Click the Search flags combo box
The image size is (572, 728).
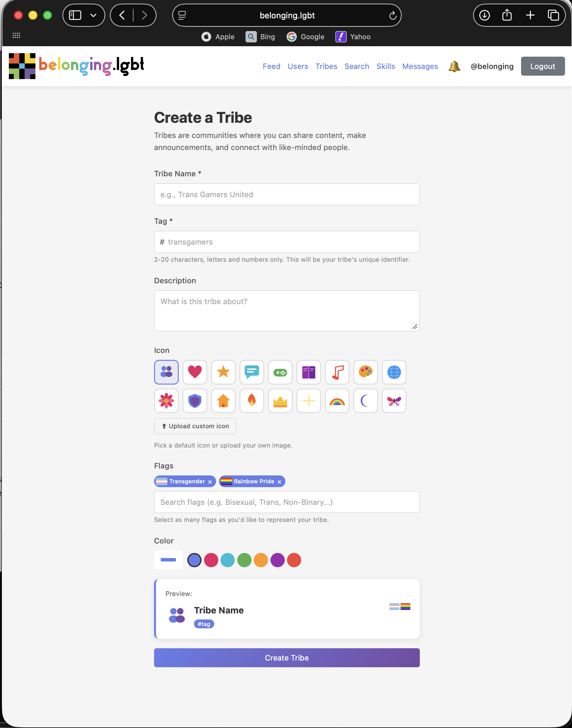point(287,502)
